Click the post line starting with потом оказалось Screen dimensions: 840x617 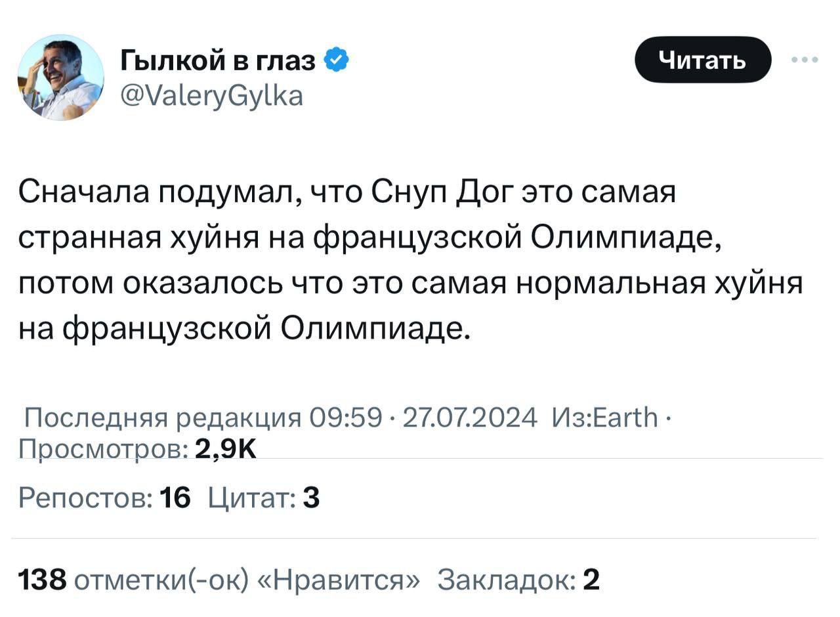(x=411, y=283)
